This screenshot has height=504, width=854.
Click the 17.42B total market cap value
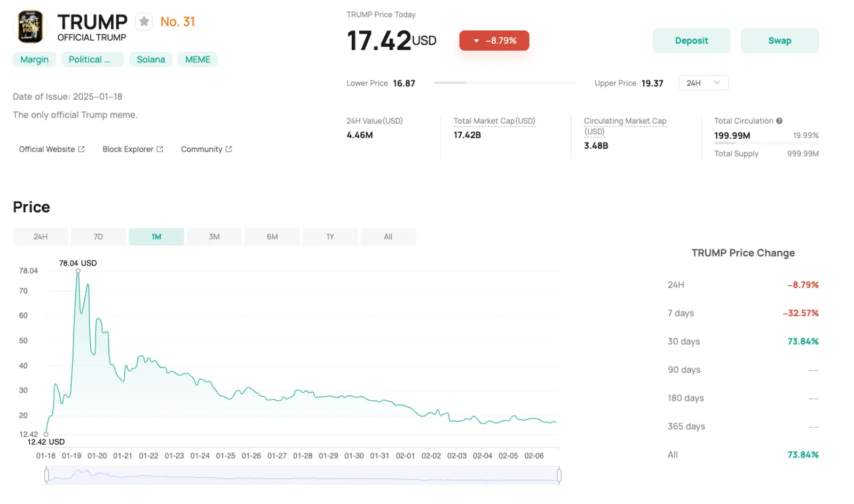pos(468,135)
